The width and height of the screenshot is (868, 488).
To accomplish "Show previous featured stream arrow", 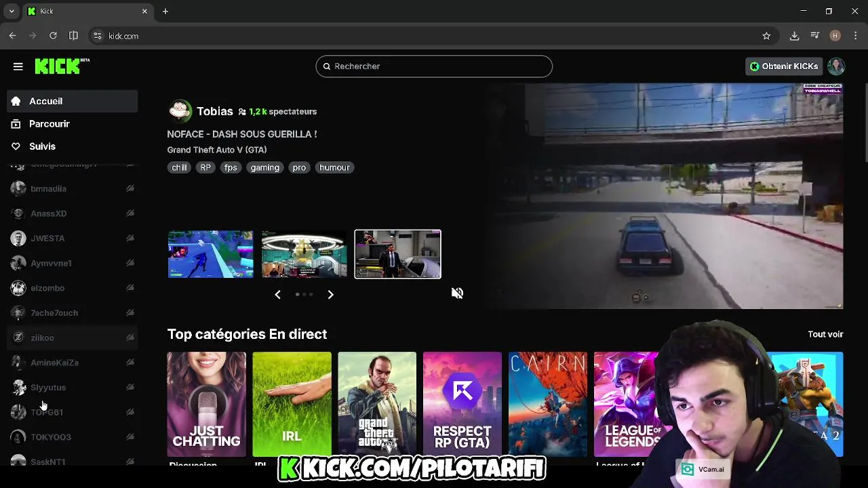I will point(277,294).
